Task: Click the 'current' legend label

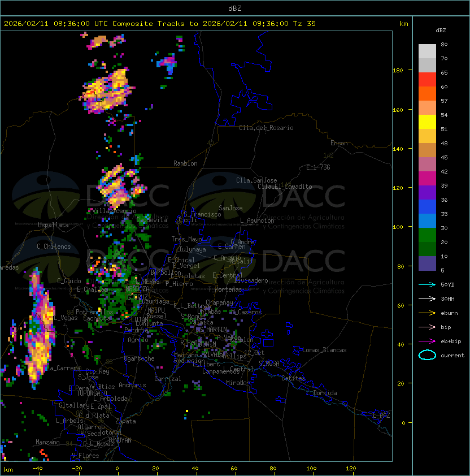Action: [452, 356]
